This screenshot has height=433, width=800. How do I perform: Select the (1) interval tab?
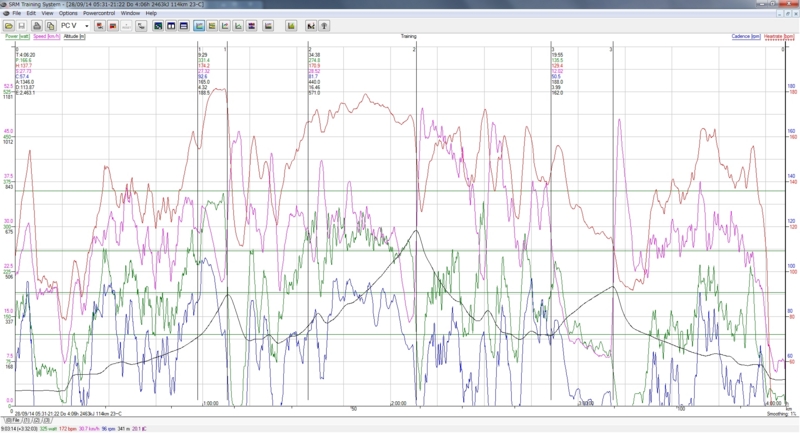pyautogui.click(x=27, y=420)
